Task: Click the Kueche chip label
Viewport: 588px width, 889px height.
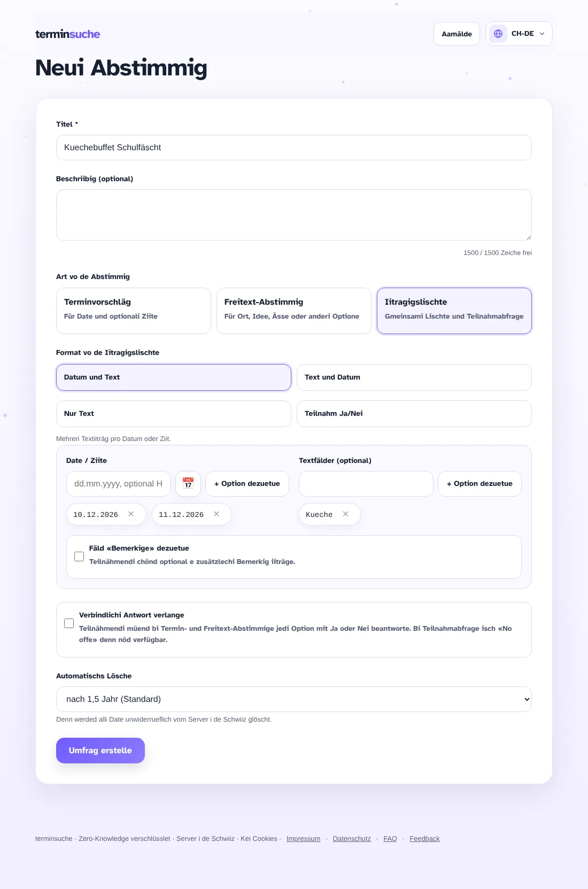Action: click(x=319, y=514)
